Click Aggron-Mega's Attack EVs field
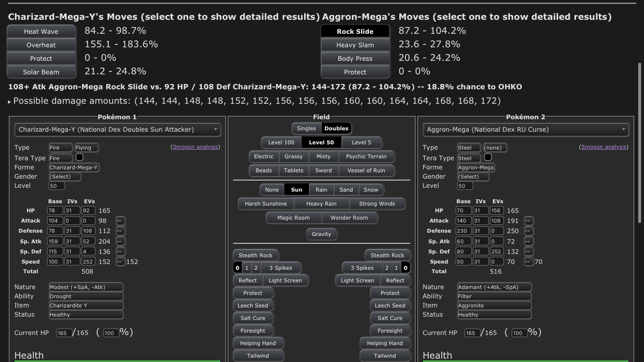Viewport: 644px width, 362px height. click(497, 221)
